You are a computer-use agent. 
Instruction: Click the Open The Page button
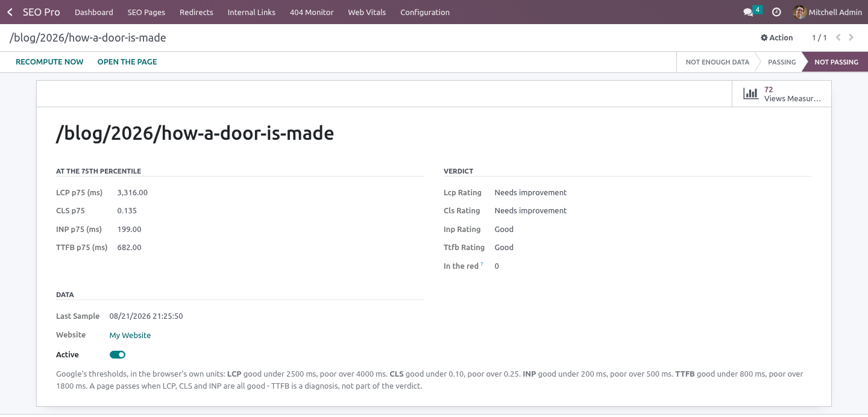pos(127,61)
